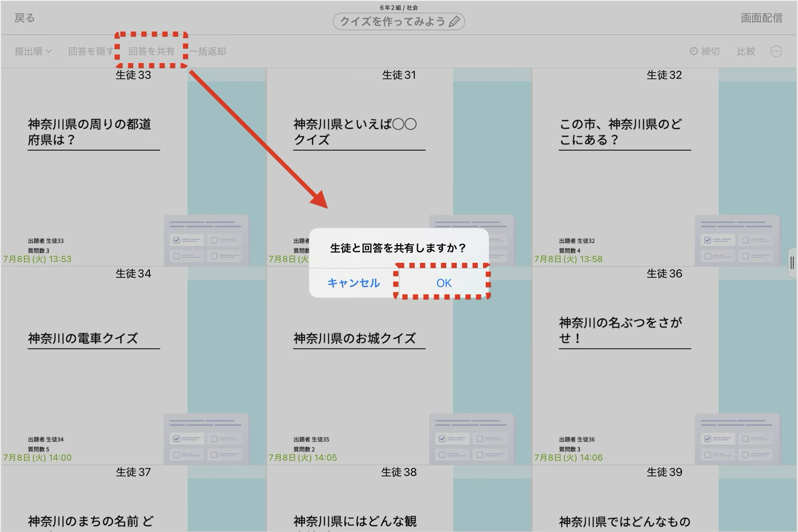Edit title クイズを作ってみよう
This screenshot has height=532, width=798.
398,22
